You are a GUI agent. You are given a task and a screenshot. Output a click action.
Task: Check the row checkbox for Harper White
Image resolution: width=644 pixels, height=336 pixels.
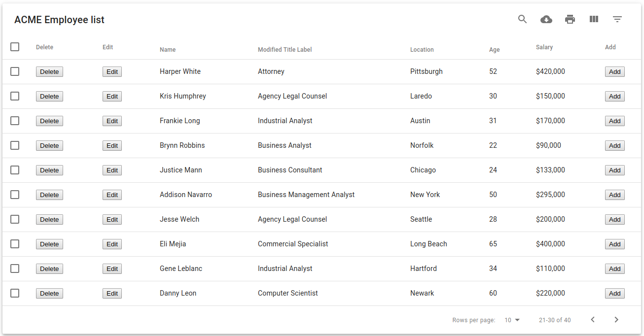(15, 71)
